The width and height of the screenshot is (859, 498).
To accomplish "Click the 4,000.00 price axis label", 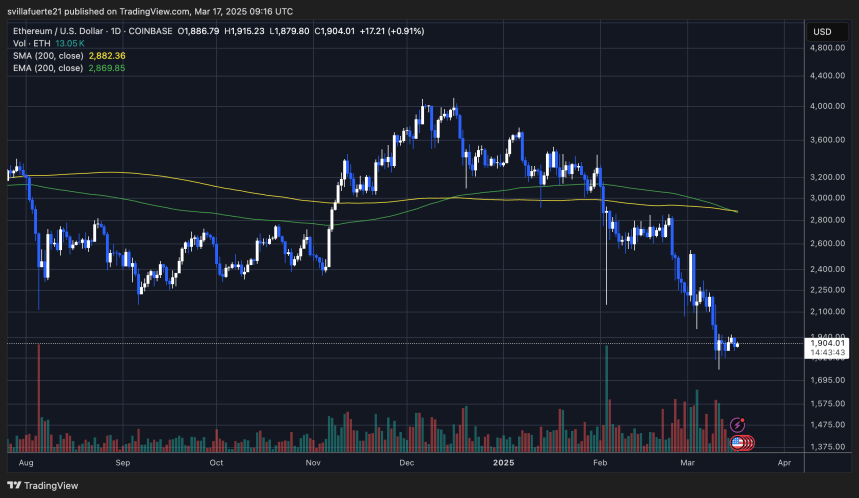I will tap(827, 106).
